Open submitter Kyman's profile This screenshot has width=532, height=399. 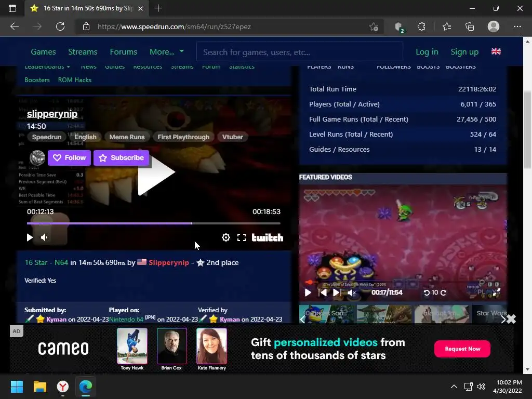(x=56, y=320)
